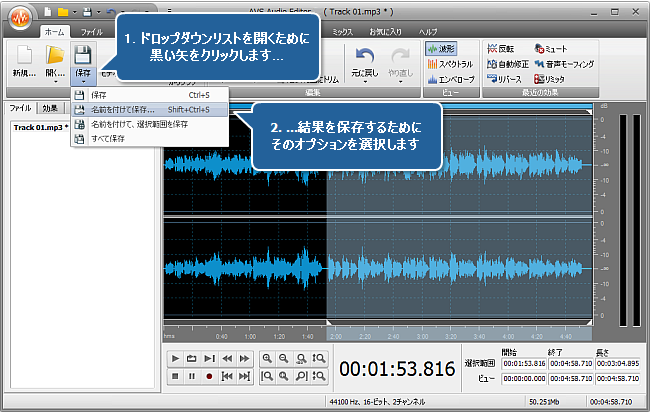
Task: Click the large Save (保存) icon
Action: click(83, 52)
